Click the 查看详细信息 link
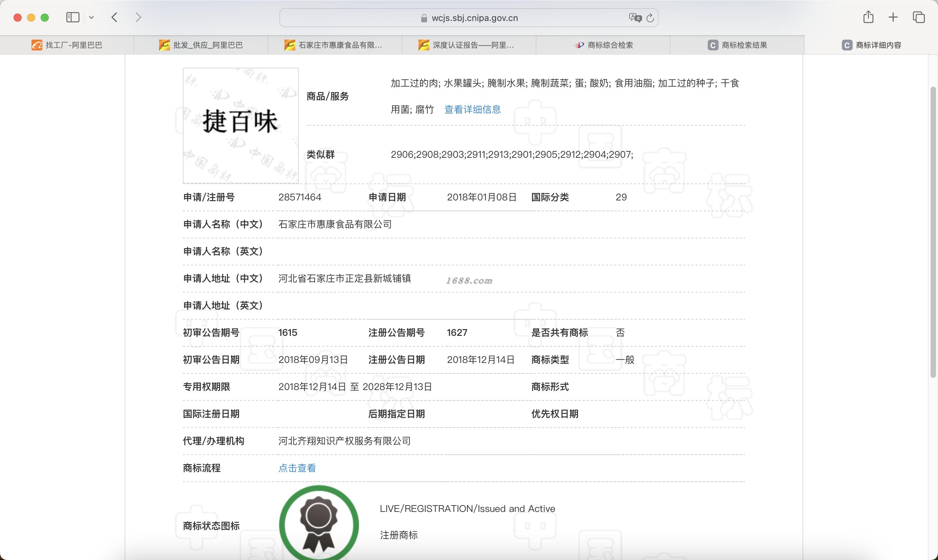This screenshot has width=938, height=560. 472,109
